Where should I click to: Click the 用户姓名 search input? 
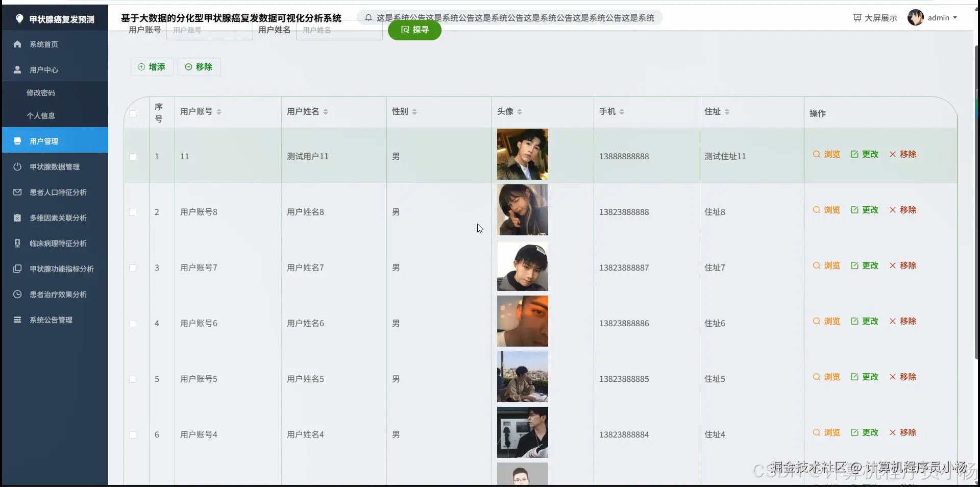click(x=339, y=30)
